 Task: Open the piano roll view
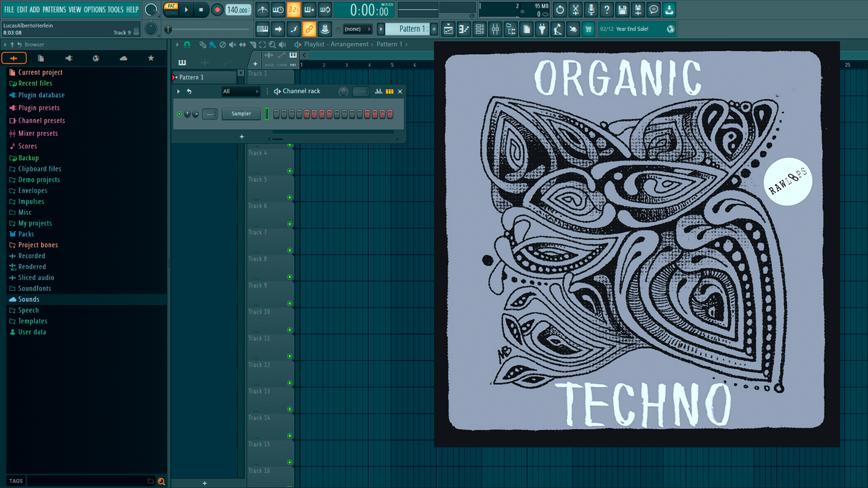(x=464, y=29)
